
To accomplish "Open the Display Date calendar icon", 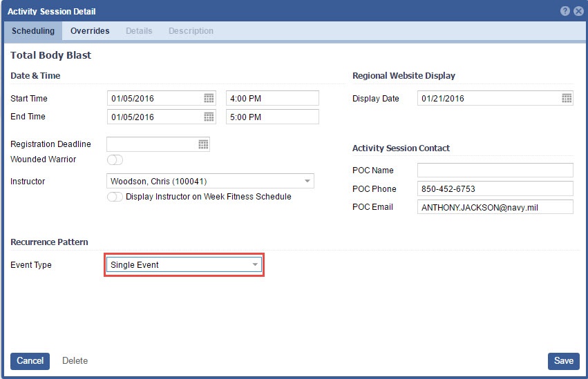I will pyautogui.click(x=567, y=99).
